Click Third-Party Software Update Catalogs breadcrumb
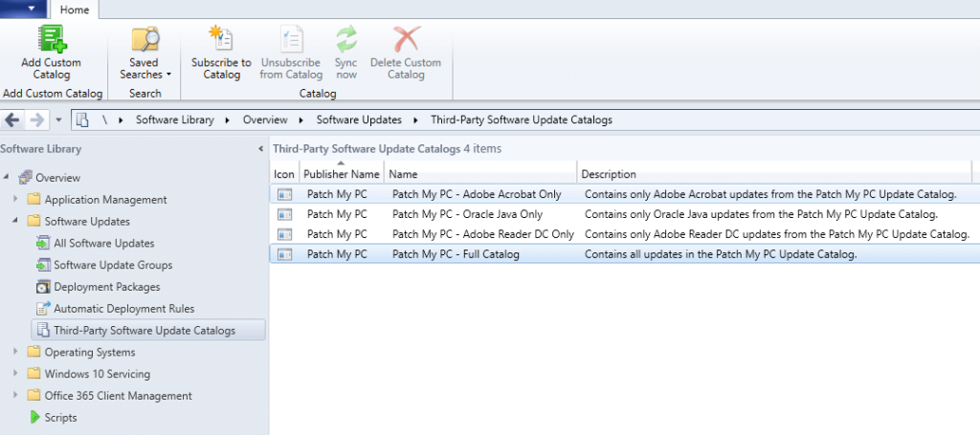980x435 pixels. coord(522,120)
